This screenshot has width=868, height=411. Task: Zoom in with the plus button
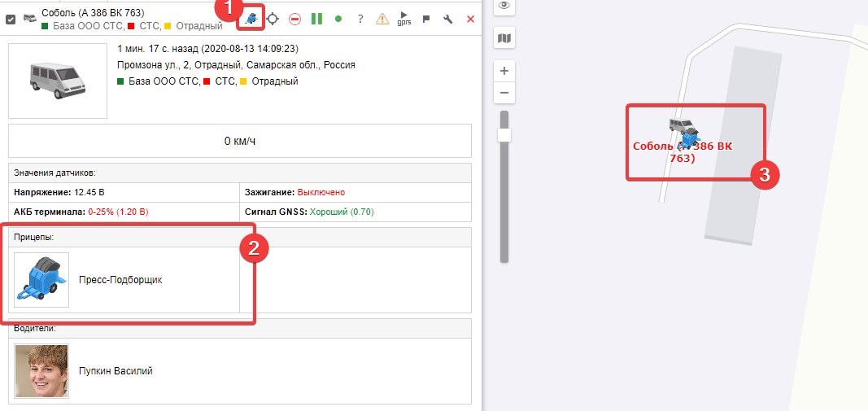pyautogui.click(x=504, y=71)
